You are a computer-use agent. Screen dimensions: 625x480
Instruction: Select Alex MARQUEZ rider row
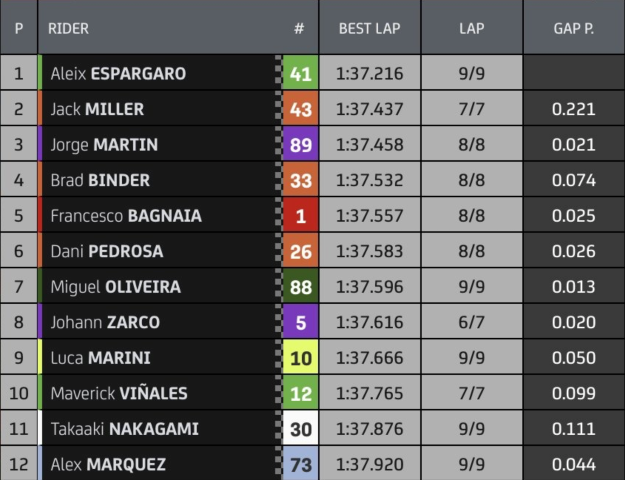coord(312,464)
